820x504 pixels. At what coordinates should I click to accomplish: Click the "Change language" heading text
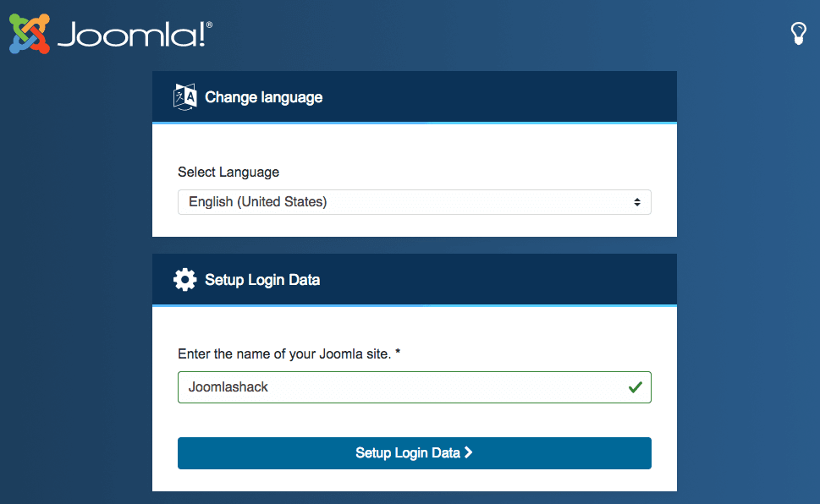click(x=263, y=97)
